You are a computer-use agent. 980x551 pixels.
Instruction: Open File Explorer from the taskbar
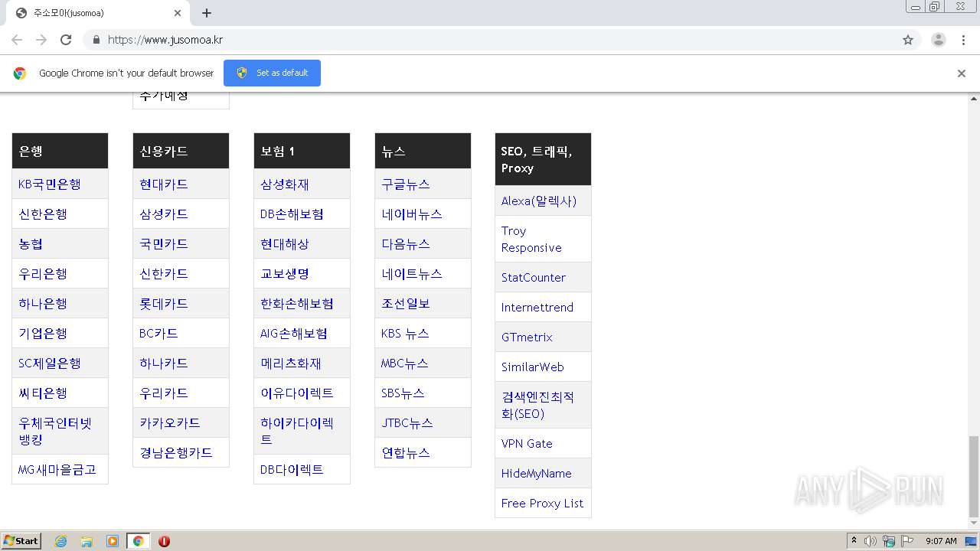[x=87, y=541]
